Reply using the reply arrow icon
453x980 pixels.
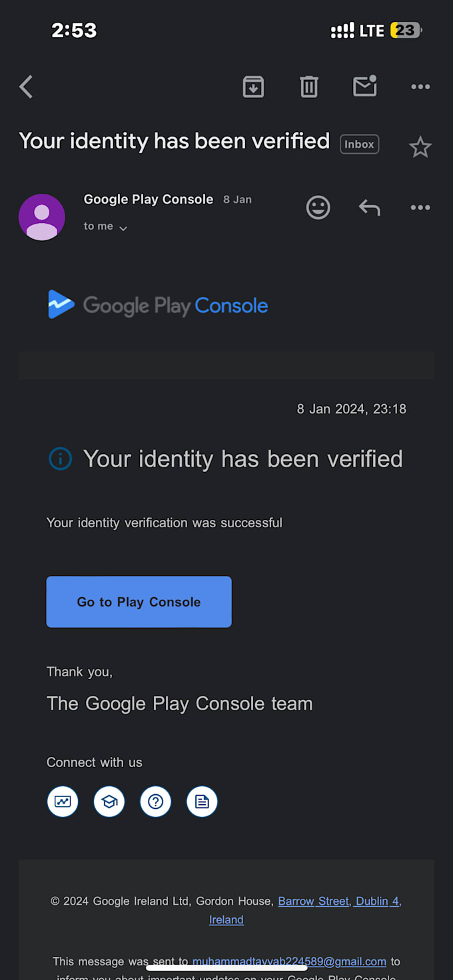coord(370,207)
